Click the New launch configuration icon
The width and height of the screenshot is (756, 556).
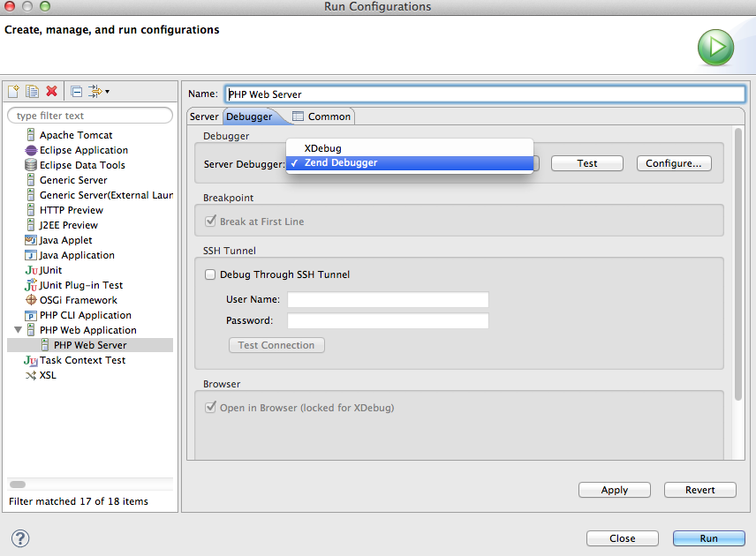point(13,91)
